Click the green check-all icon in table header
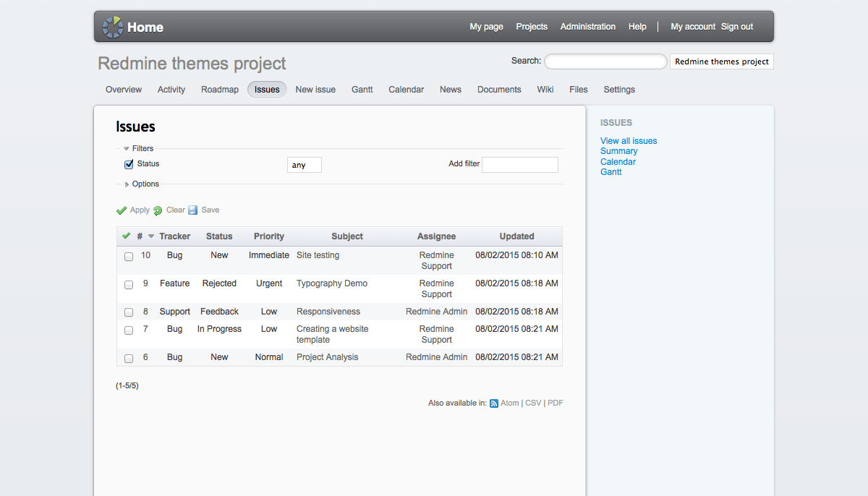Image resolution: width=868 pixels, height=496 pixels. click(x=127, y=236)
